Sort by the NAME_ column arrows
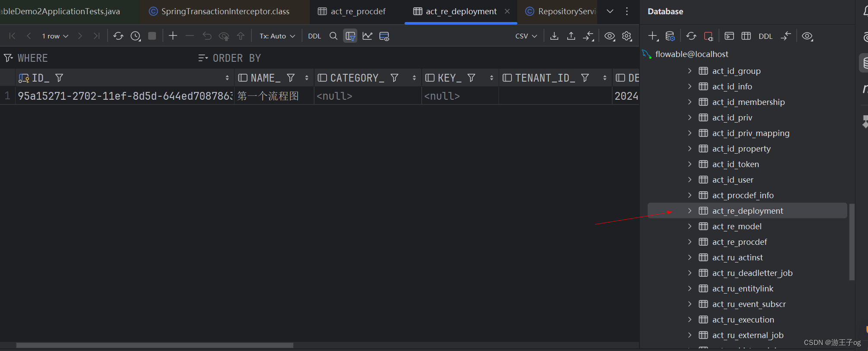This screenshot has width=868, height=351. (x=307, y=78)
